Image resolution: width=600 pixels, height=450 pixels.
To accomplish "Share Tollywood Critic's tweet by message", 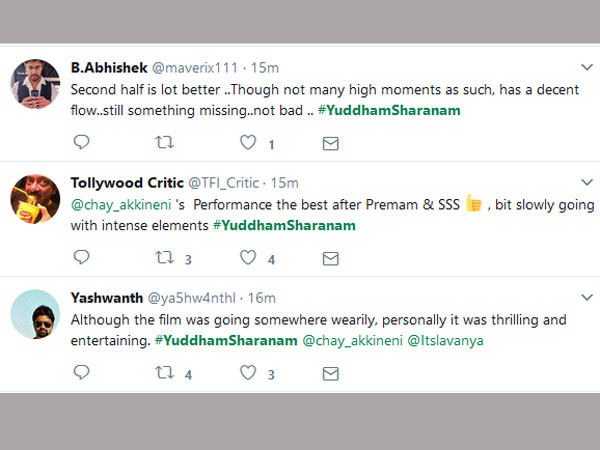I will [x=330, y=258].
